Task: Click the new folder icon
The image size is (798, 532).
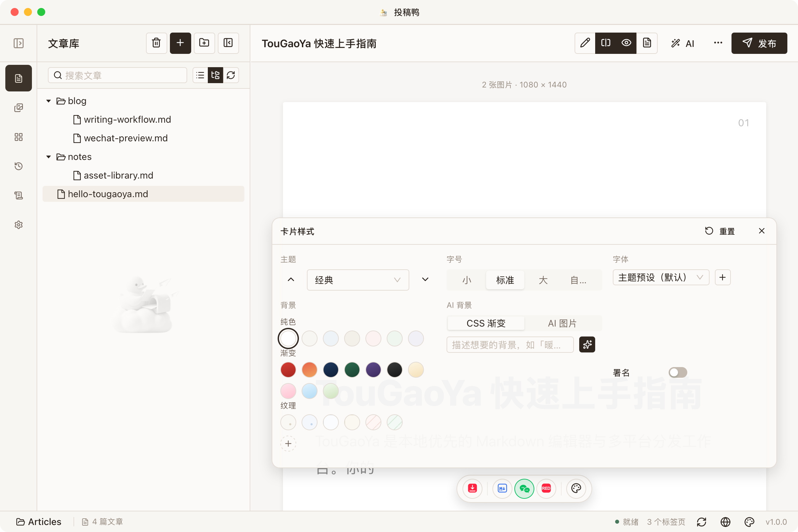Action: pyautogui.click(x=204, y=43)
